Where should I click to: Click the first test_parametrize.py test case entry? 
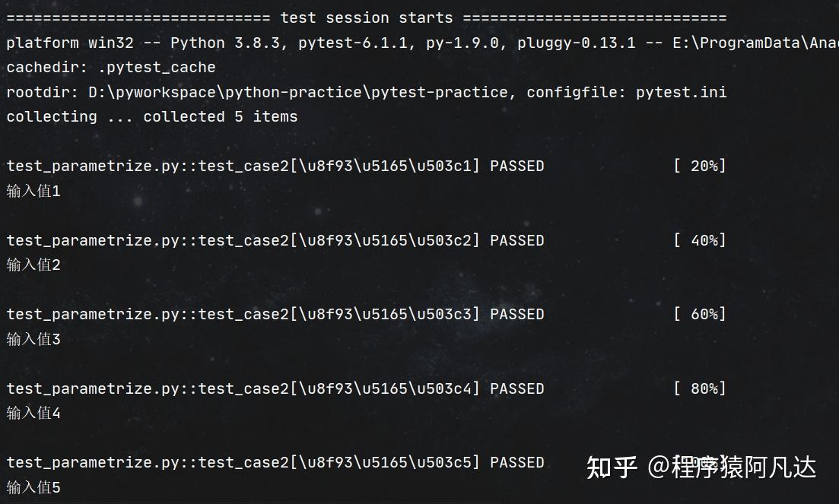pyautogui.click(x=243, y=166)
